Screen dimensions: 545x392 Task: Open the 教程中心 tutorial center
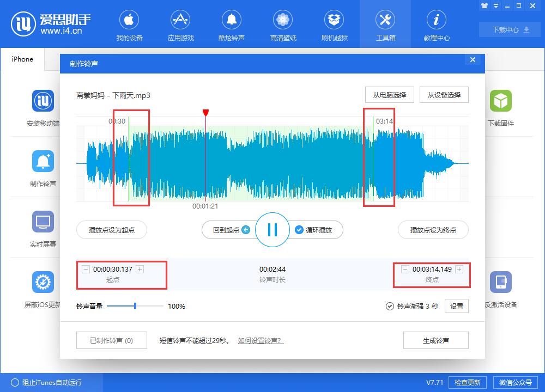click(436, 24)
